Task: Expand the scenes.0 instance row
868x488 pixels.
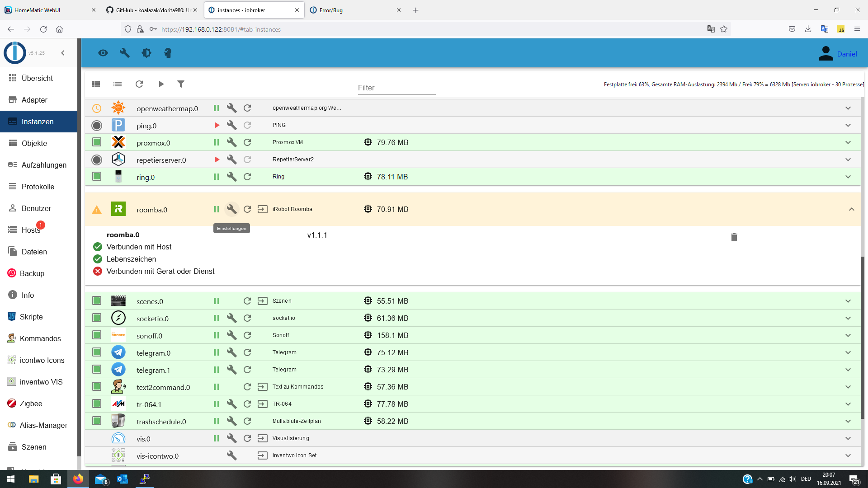Action: (x=848, y=301)
